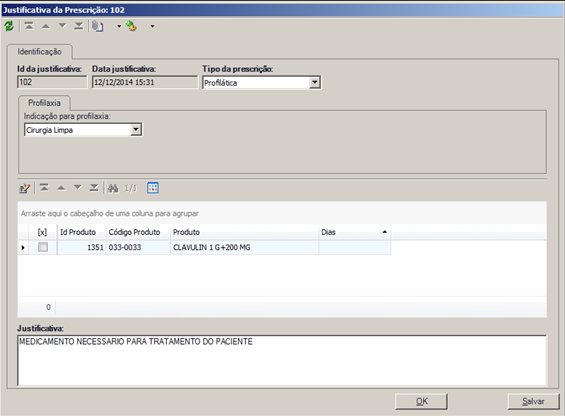Sort by Produto column header
Screen dimensions: 565x416
244,232
